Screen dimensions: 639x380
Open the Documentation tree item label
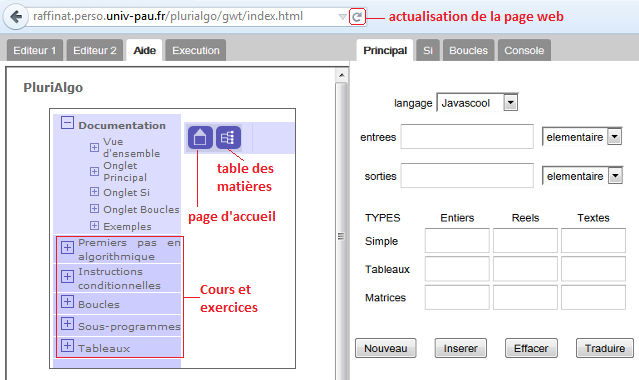point(122,126)
